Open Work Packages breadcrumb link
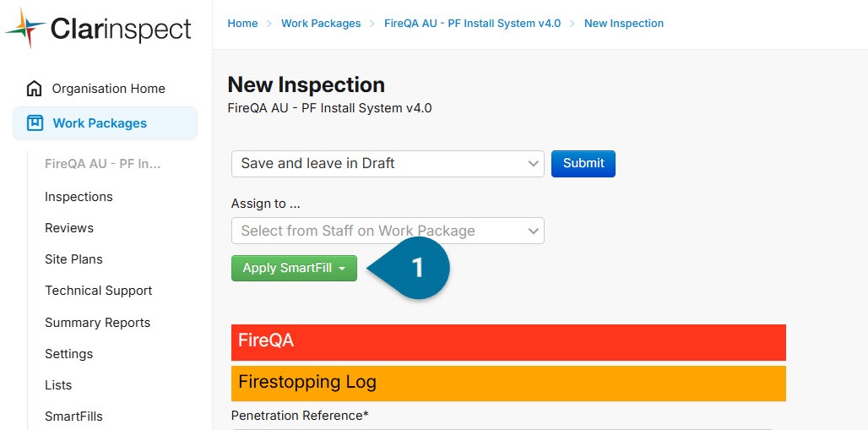Viewport: 868px width, 430px height. click(321, 24)
